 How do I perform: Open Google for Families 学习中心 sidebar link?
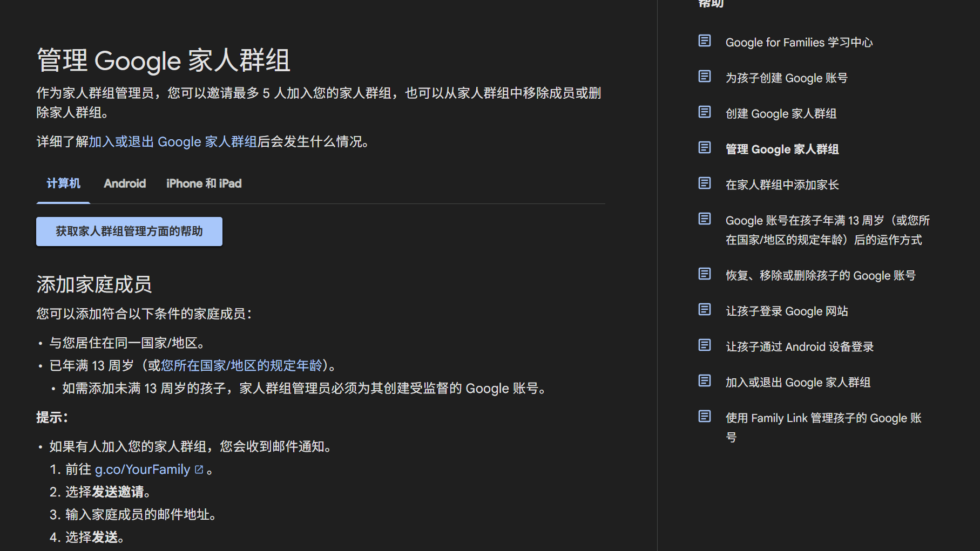click(799, 43)
